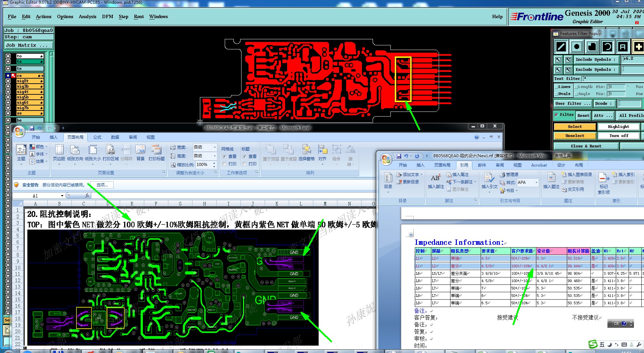Viewport: 644px width, 353px height.
Task: Click Excel security Options (选项...) button
Action: pos(102,185)
